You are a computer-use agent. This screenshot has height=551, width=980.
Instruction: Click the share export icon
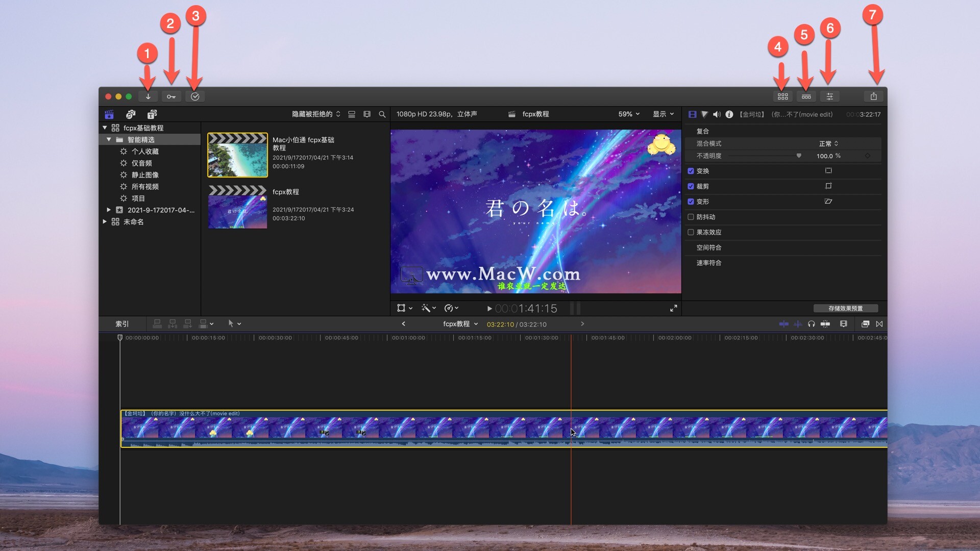coord(873,96)
